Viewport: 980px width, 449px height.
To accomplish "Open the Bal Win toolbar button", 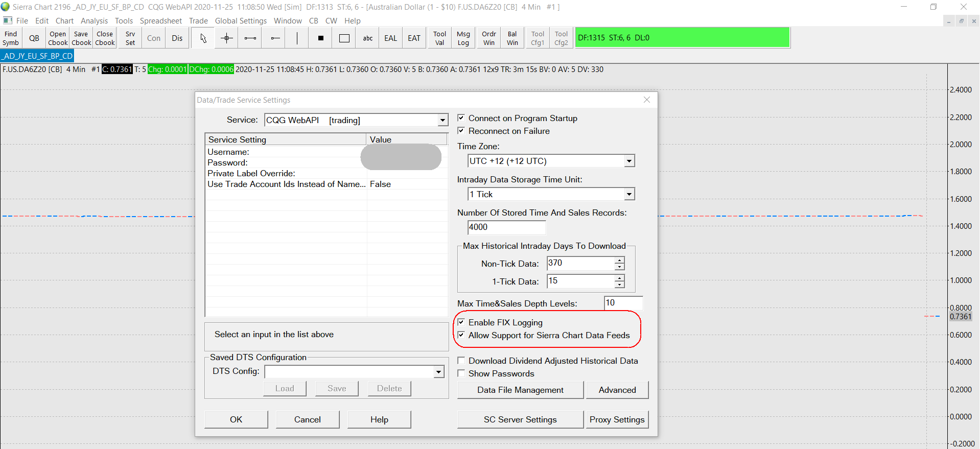I will [512, 38].
